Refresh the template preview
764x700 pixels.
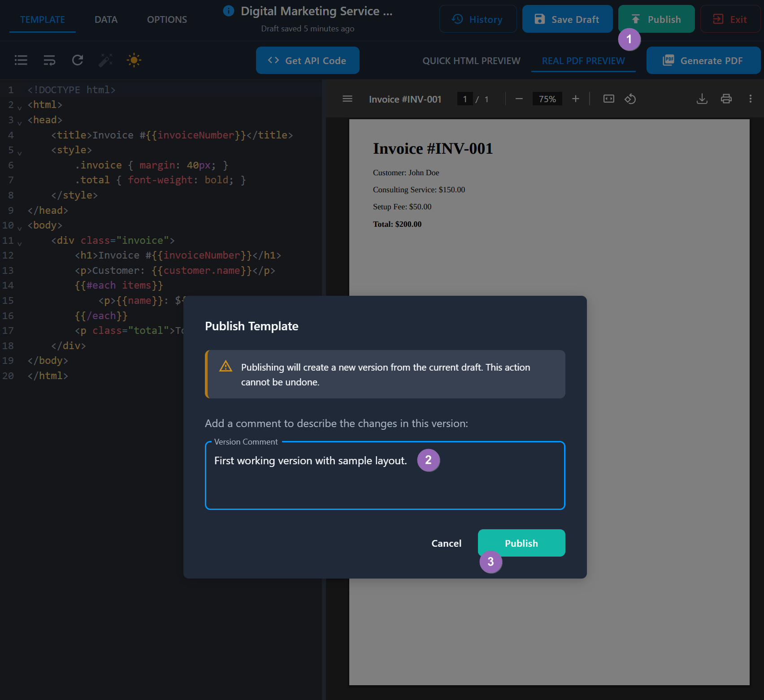pos(77,60)
